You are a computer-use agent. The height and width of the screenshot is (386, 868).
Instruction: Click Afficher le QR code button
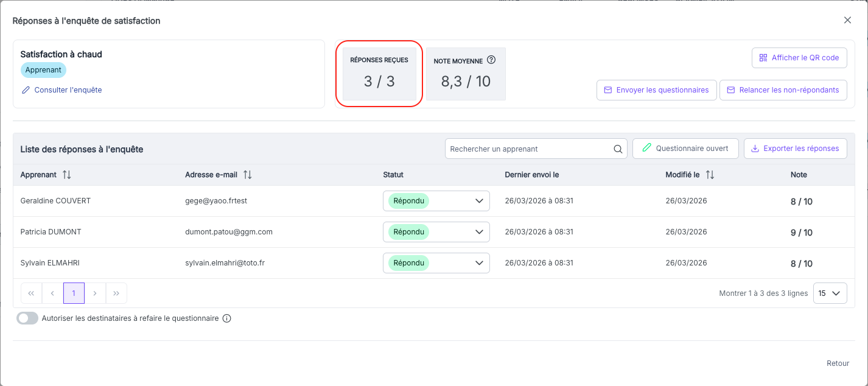coord(799,58)
